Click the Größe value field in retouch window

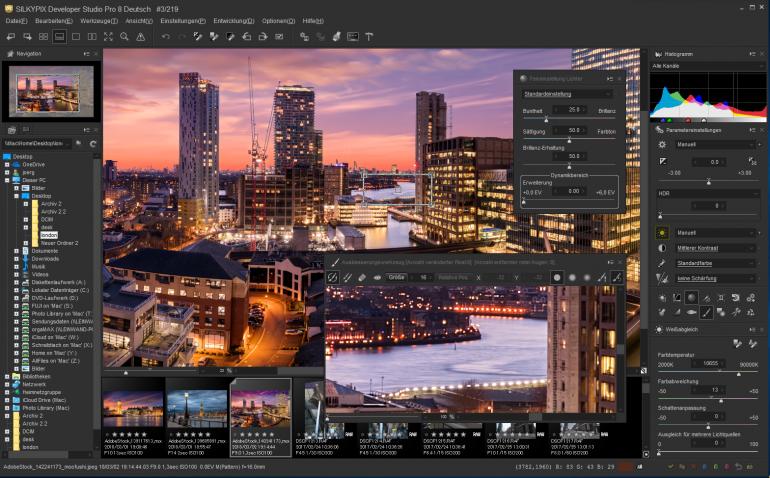[423, 278]
